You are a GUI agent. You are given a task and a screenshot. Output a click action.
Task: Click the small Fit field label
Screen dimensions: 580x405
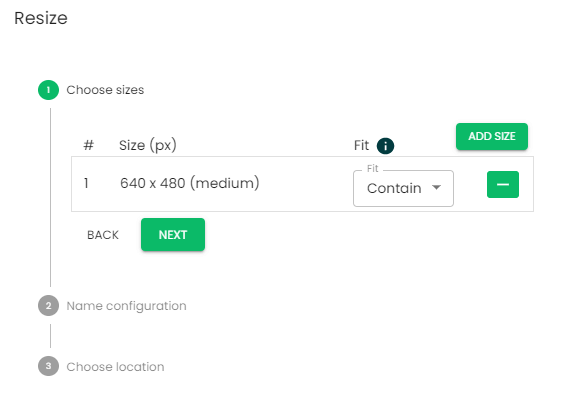coord(372,169)
